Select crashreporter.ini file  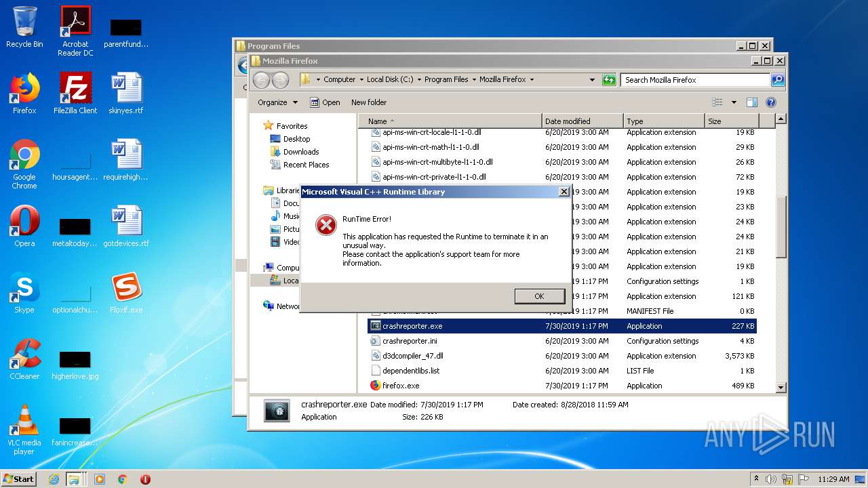point(410,341)
